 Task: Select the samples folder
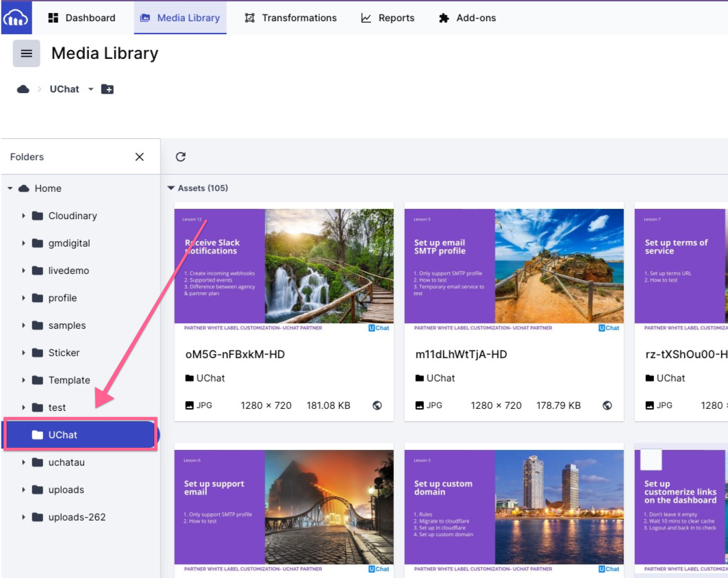click(67, 325)
